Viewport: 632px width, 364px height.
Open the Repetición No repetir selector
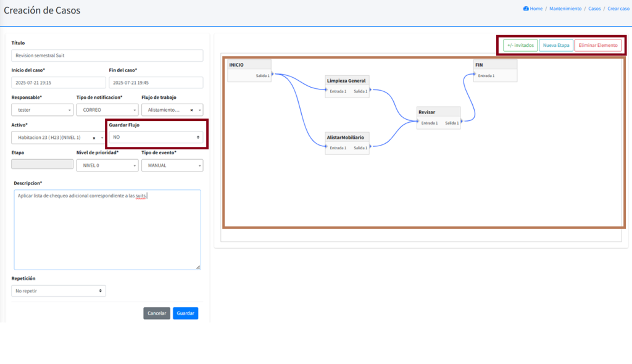coord(59,291)
